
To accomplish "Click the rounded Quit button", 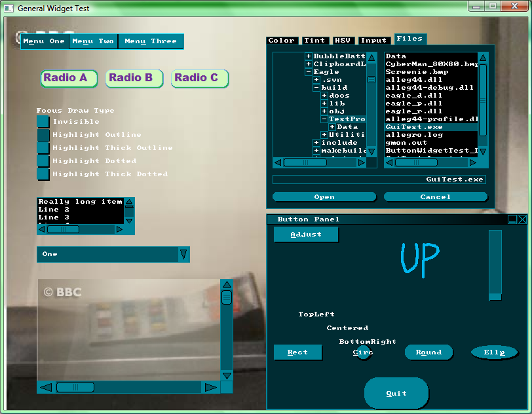I will (396, 393).
